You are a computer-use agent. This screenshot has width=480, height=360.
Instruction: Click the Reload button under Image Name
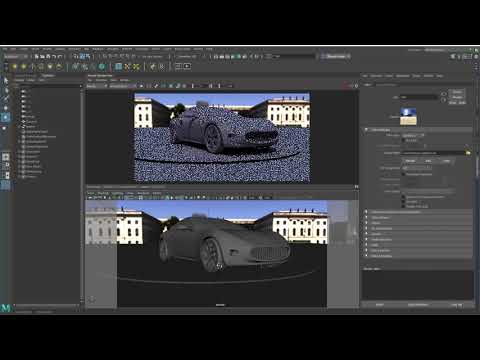[x=410, y=161]
